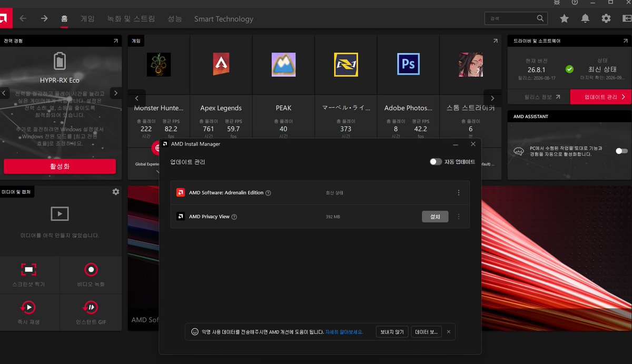632x364 pixels.
Task: Click the magnifier icon in the search box
Action: 540,18
